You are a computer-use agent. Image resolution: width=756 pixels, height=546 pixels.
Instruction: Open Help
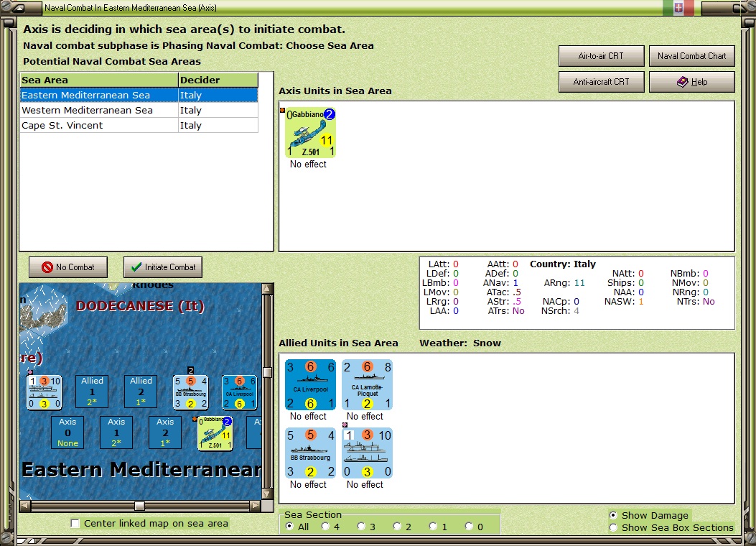pyautogui.click(x=692, y=82)
